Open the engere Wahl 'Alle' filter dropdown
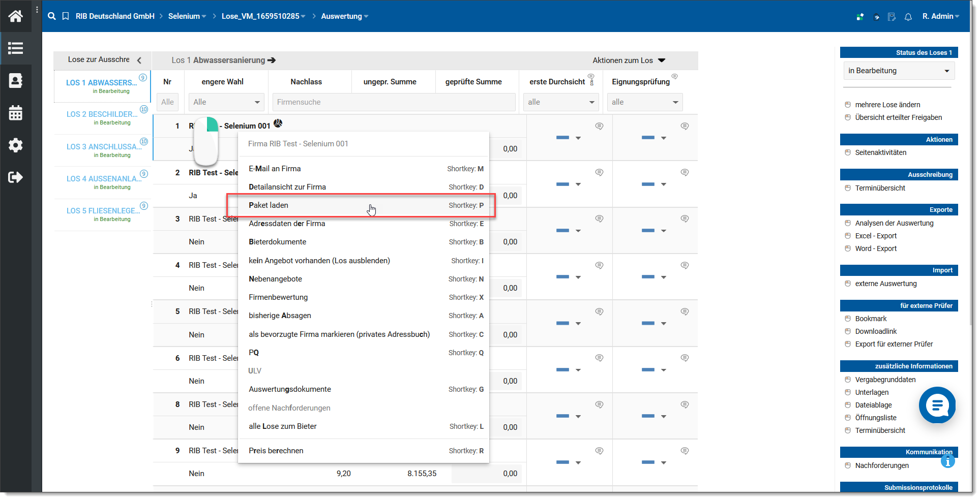Image resolution: width=980 pixels, height=500 pixels. (226, 102)
